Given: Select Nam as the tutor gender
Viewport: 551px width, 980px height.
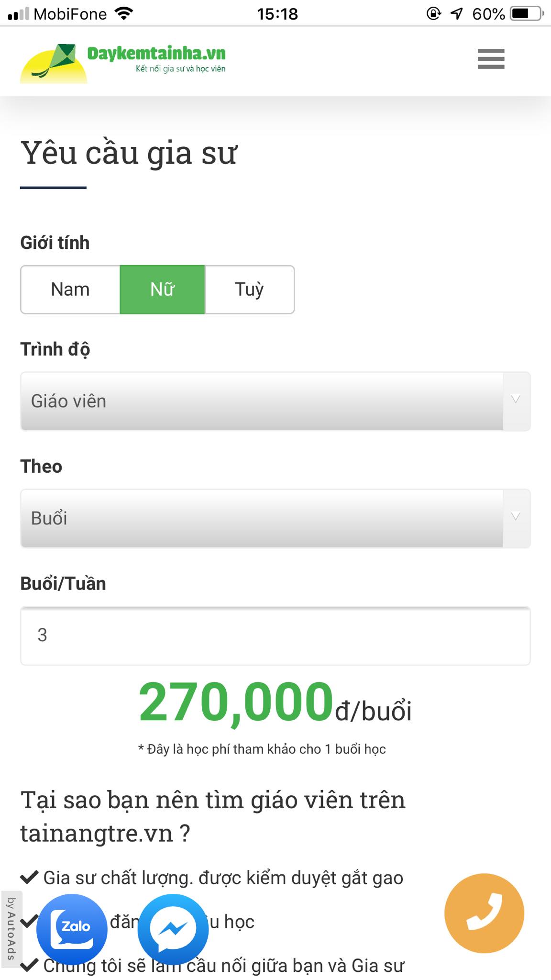Looking at the screenshot, I should click(x=70, y=289).
